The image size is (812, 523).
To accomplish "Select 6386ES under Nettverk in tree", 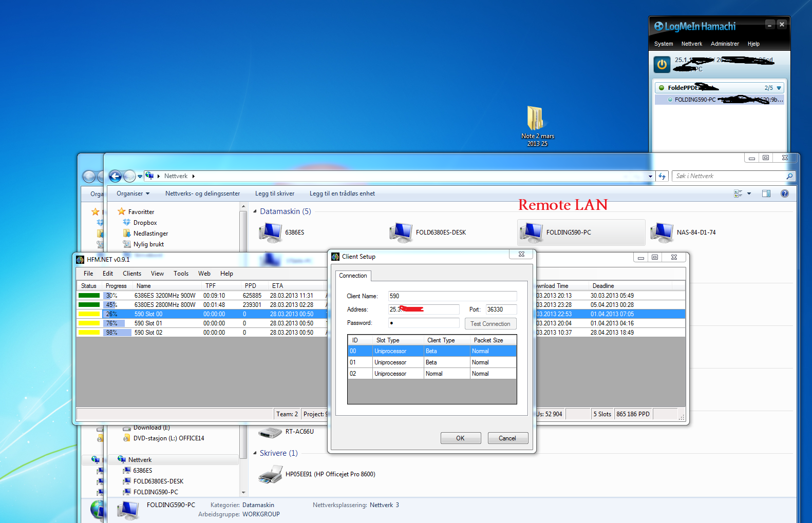I will pos(137,471).
